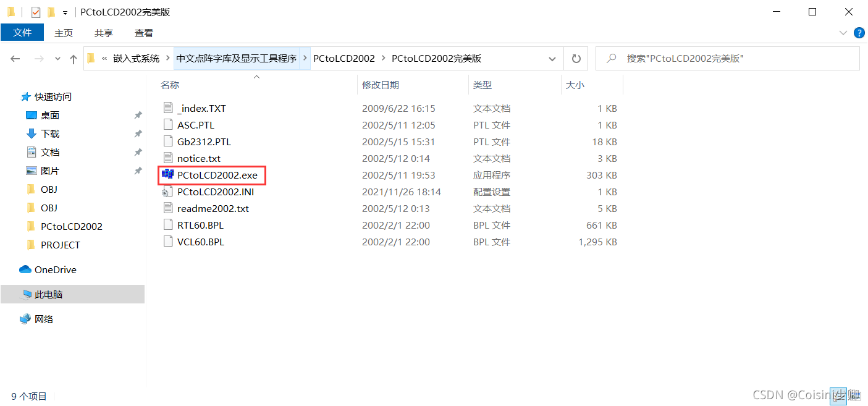868x406 pixels.
Task: Unpin 桌面 from Quick access pin
Action: pyautogui.click(x=138, y=115)
